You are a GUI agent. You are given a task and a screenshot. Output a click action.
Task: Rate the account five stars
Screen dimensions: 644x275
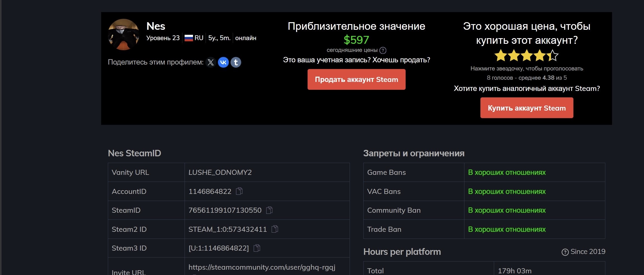(x=552, y=55)
